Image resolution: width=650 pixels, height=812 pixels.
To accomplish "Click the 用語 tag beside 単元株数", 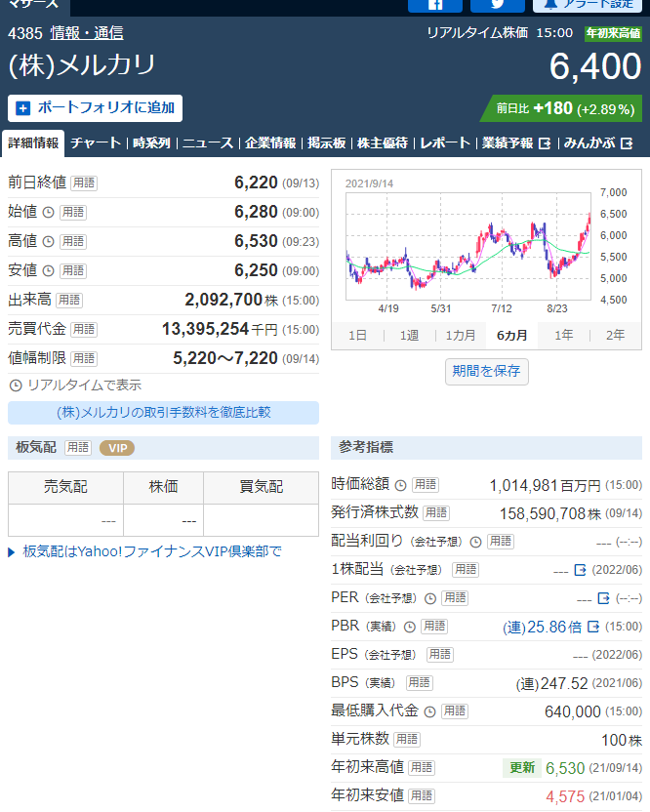I will (x=407, y=740).
